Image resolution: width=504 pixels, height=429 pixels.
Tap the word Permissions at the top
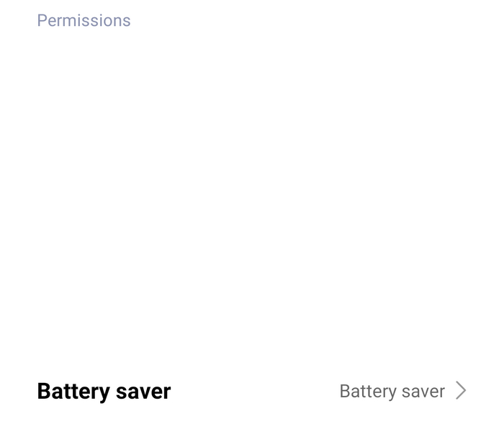click(84, 21)
